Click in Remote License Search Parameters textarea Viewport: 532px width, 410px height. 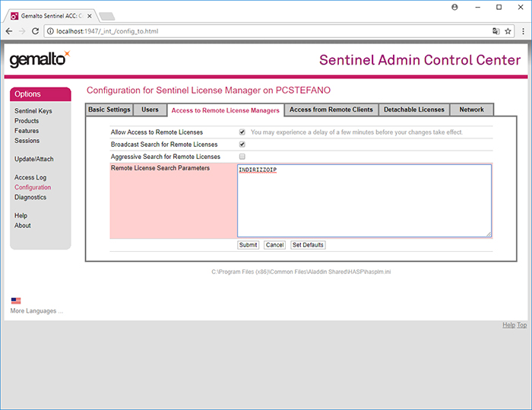364,201
